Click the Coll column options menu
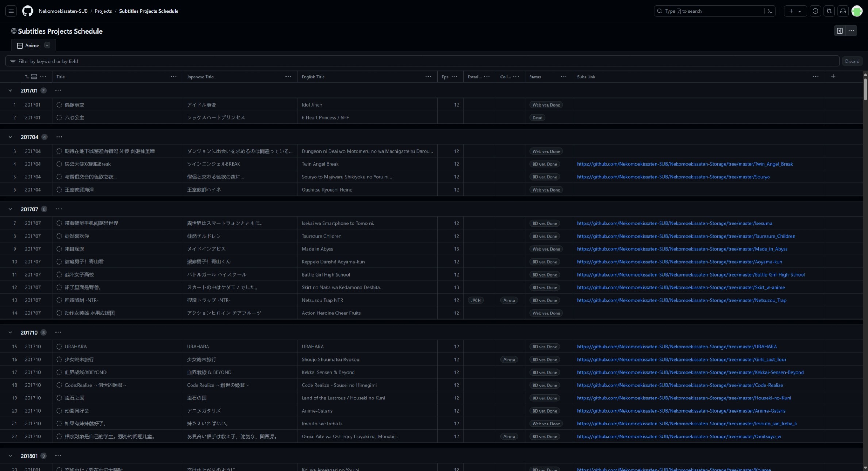This screenshot has height=471, width=868. [516, 77]
